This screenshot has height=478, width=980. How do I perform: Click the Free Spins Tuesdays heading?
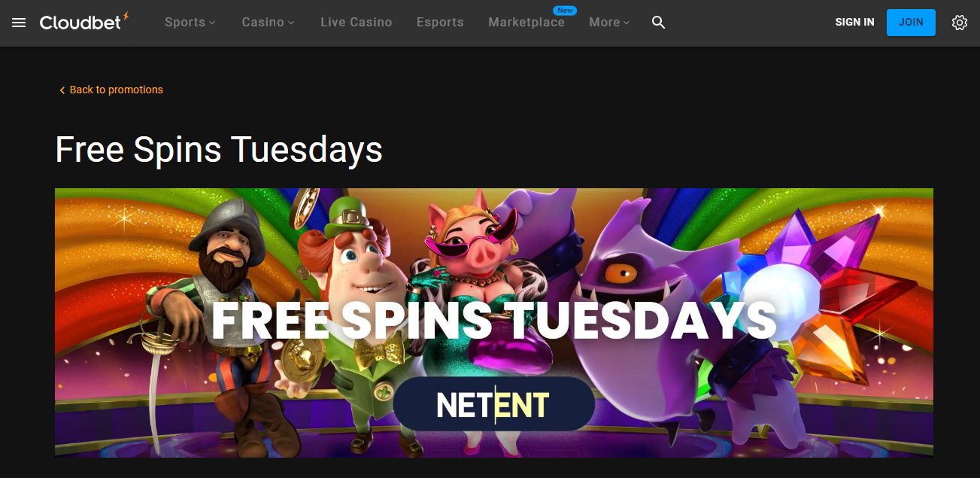219,149
